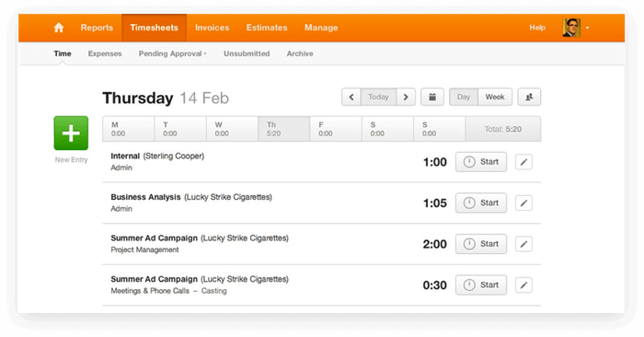Open the calendar date picker icon
Viewport: 644px width, 337px height.
click(x=432, y=97)
